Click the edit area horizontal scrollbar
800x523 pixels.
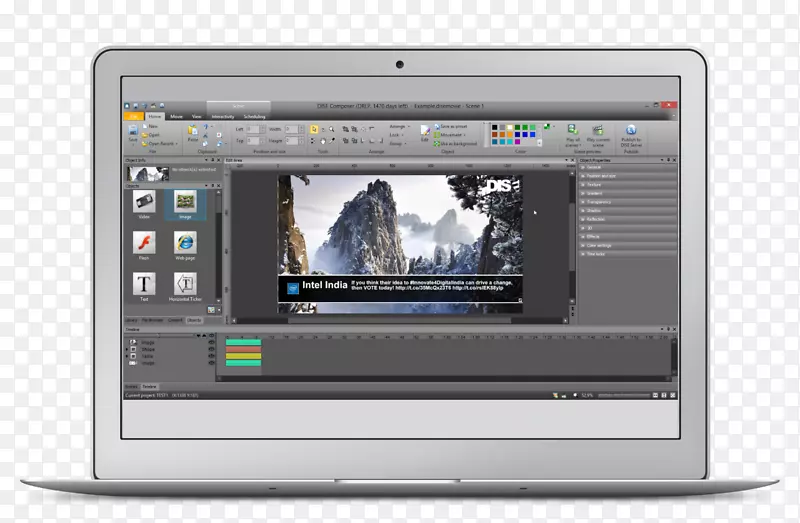tap(399, 321)
